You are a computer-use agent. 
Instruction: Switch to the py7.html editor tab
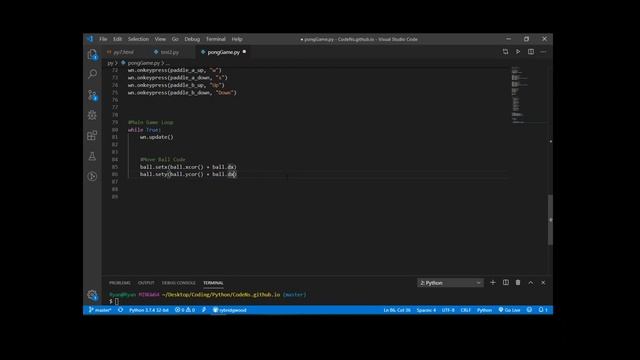[x=123, y=52]
